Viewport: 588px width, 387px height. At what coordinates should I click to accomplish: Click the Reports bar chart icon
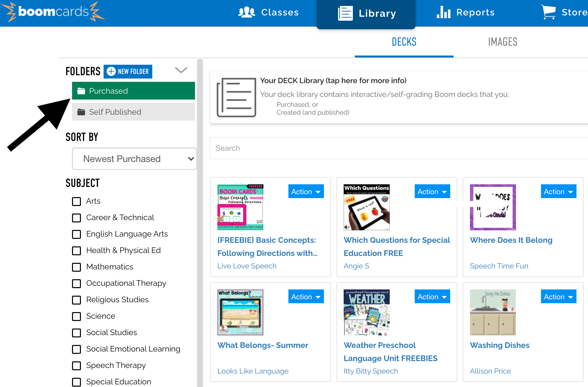[443, 12]
